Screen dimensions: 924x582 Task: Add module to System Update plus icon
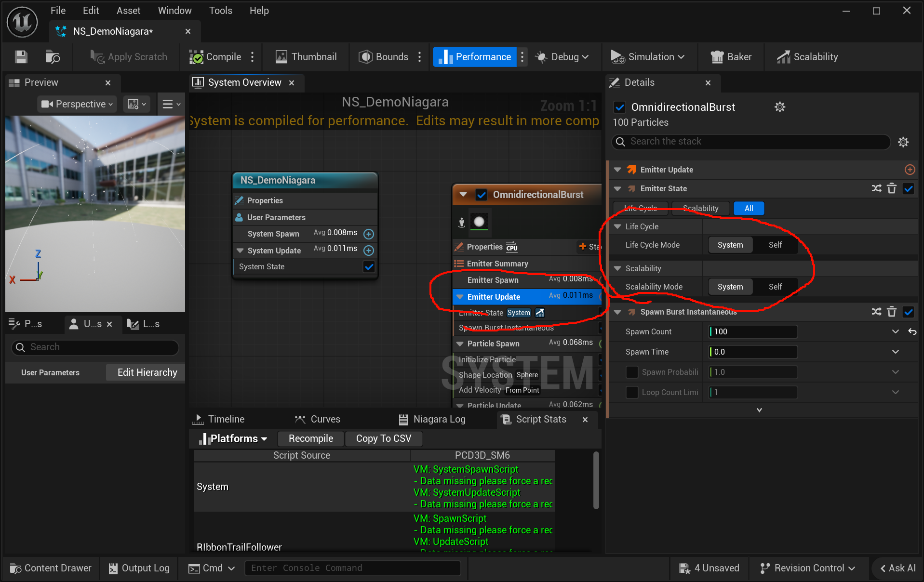point(369,251)
